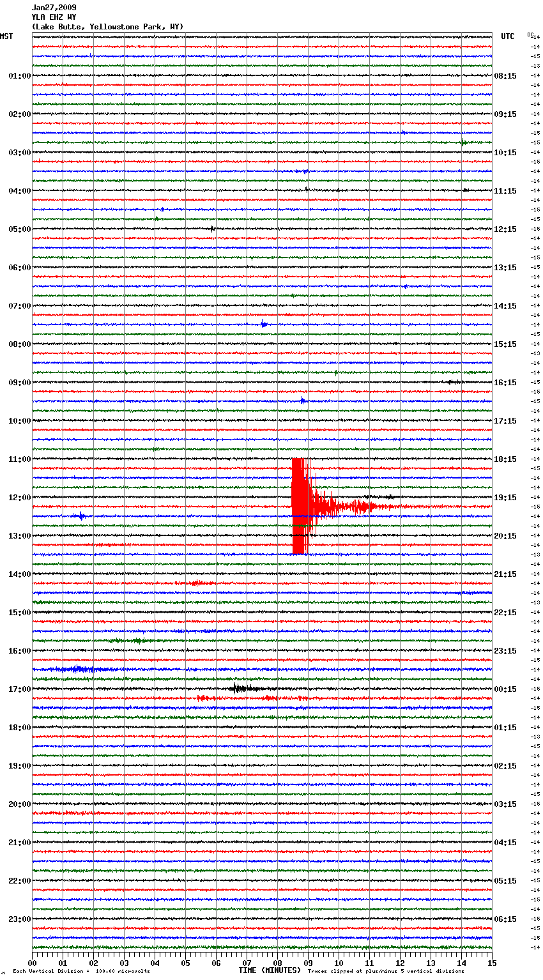This screenshot has height=980, width=543.
Task: Select the 03:00 MST time label
Action: [20, 153]
